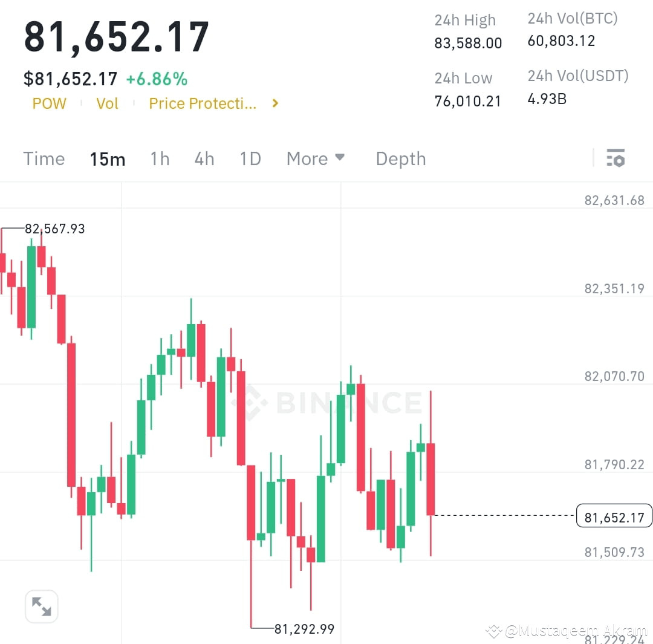Switch to the 4h chart interval
The height and width of the screenshot is (644, 653).
[204, 158]
